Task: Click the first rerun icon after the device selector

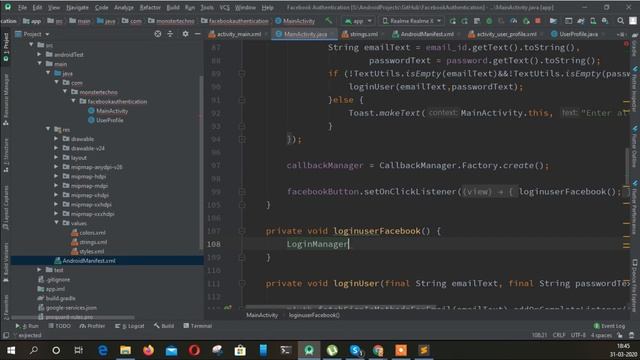Action: point(453,21)
